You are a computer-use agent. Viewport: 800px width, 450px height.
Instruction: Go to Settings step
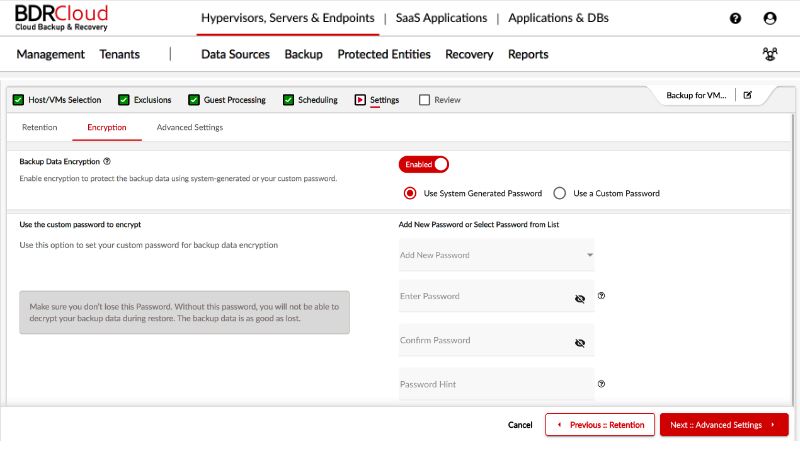pyautogui.click(x=377, y=100)
